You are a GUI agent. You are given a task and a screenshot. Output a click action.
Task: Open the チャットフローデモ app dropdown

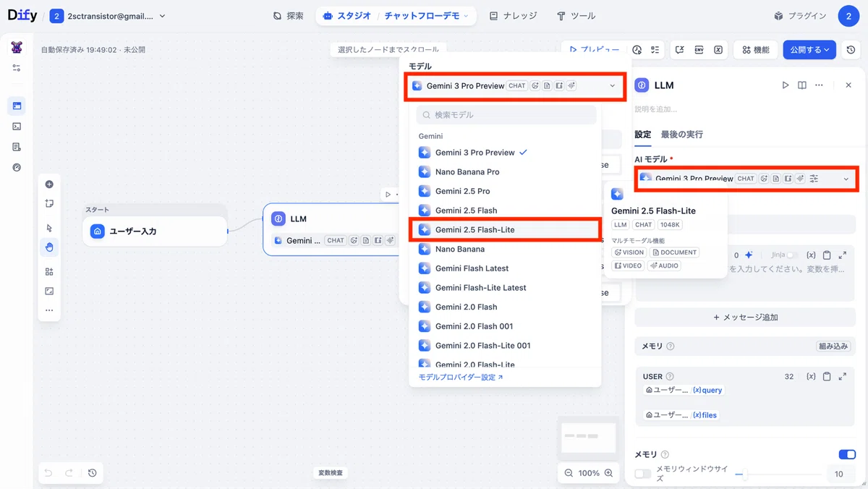tap(426, 16)
